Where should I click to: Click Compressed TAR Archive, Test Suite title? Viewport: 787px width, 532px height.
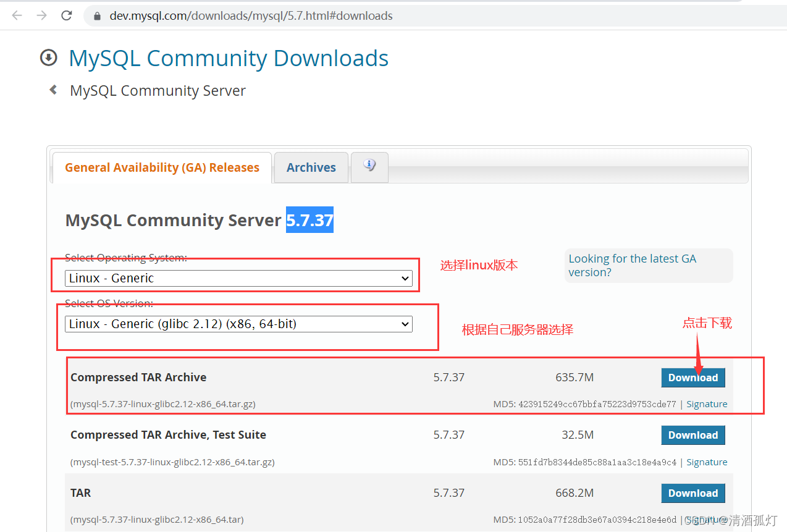tap(168, 435)
